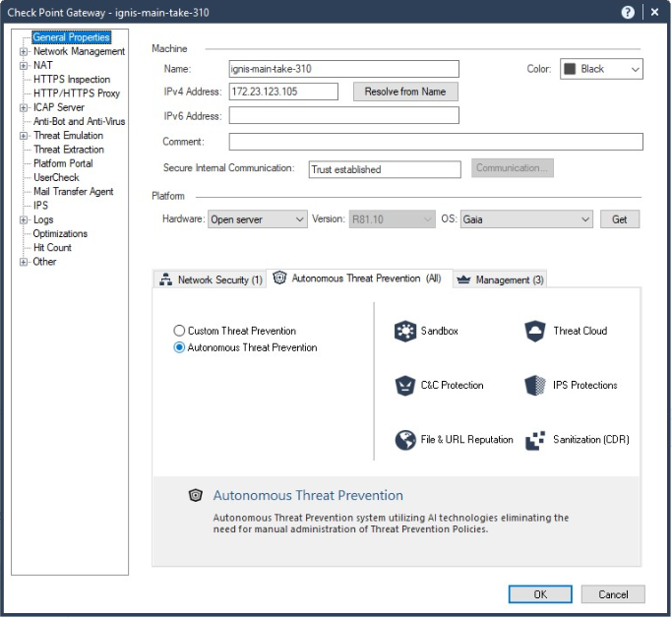This screenshot has height=618, width=672.
Task: Select Optimizations in tree
Action: click(x=60, y=234)
